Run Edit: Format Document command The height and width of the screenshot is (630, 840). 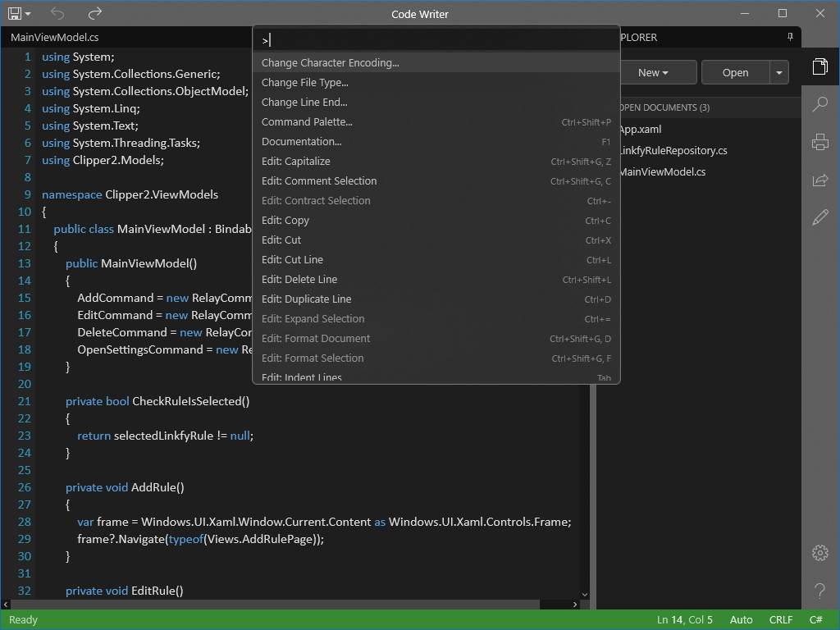pyautogui.click(x=436, y=339)
